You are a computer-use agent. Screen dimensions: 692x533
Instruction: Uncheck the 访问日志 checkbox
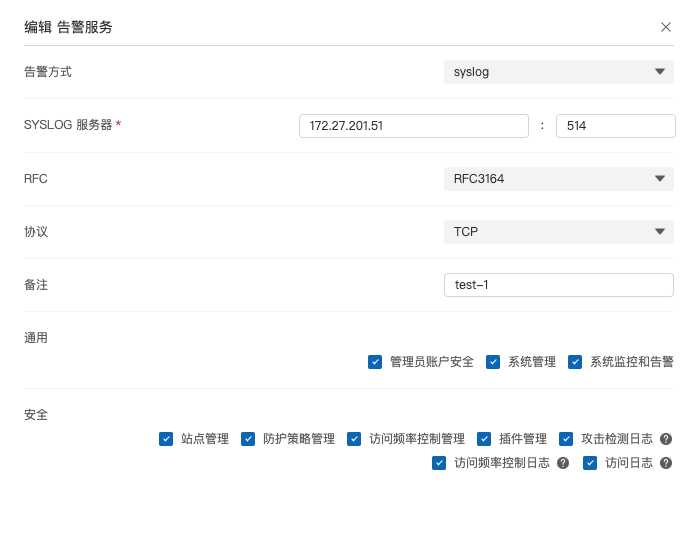(590, 463)
